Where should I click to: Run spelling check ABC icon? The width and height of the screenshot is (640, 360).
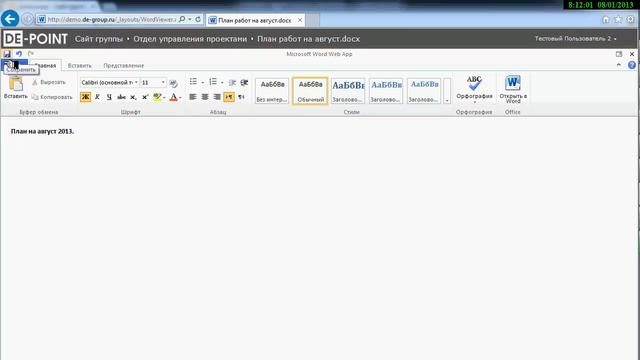[x=474, y=83]
